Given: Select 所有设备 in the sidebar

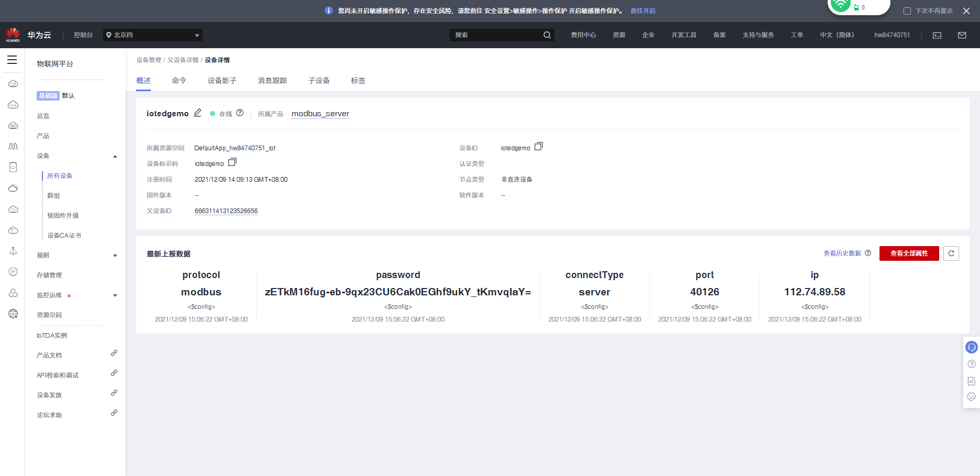Looking at the screenshot, I should pos(60,176).
